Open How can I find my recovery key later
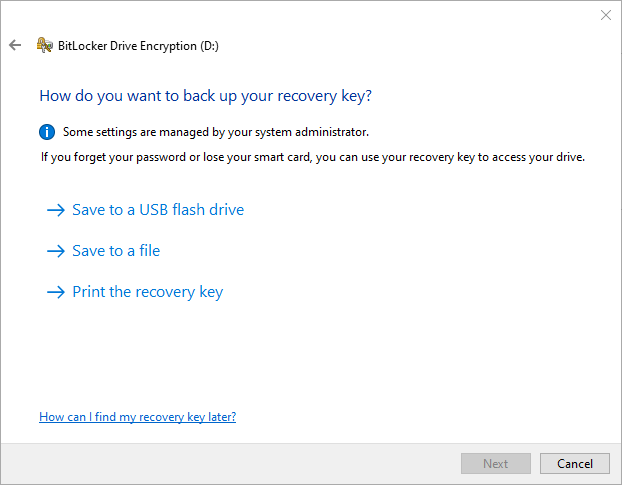This screenshot has height=485, width=622. pos(137,416)
